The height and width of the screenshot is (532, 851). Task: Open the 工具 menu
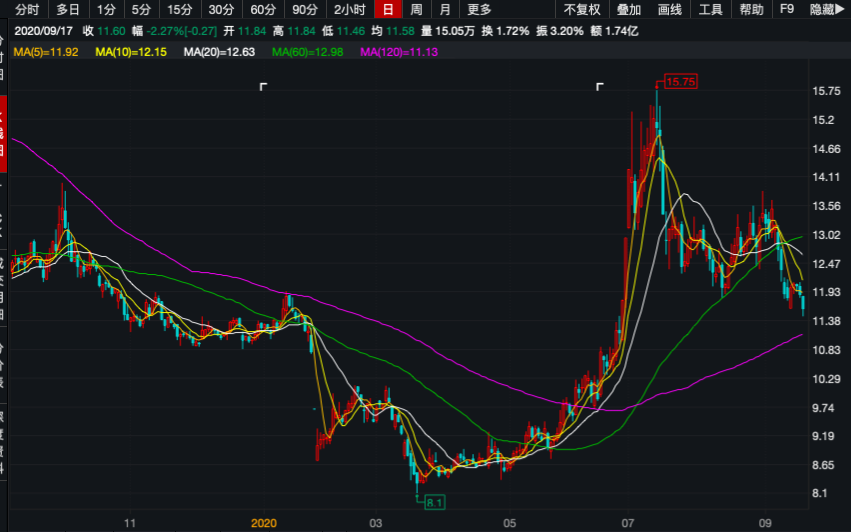(x=710, y=9)
